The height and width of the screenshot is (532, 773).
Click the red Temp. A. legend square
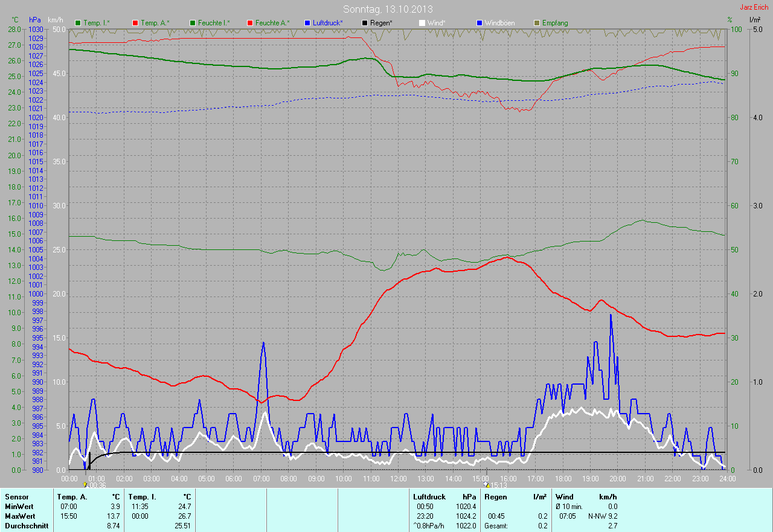(x=135, y=23)
